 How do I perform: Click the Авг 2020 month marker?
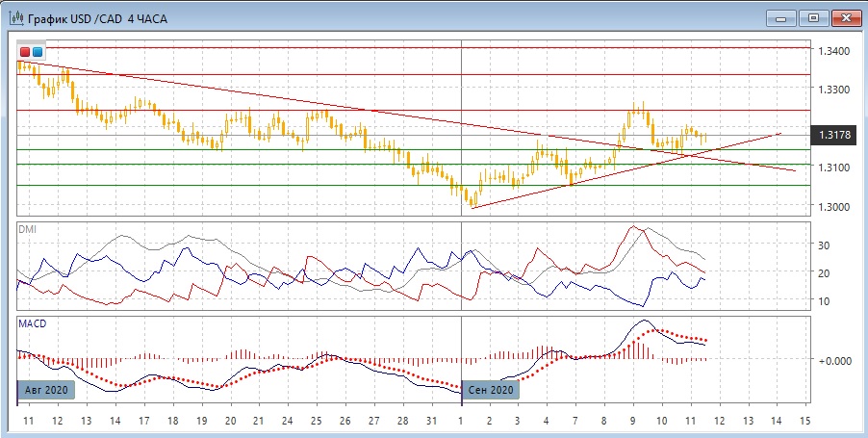45,391
